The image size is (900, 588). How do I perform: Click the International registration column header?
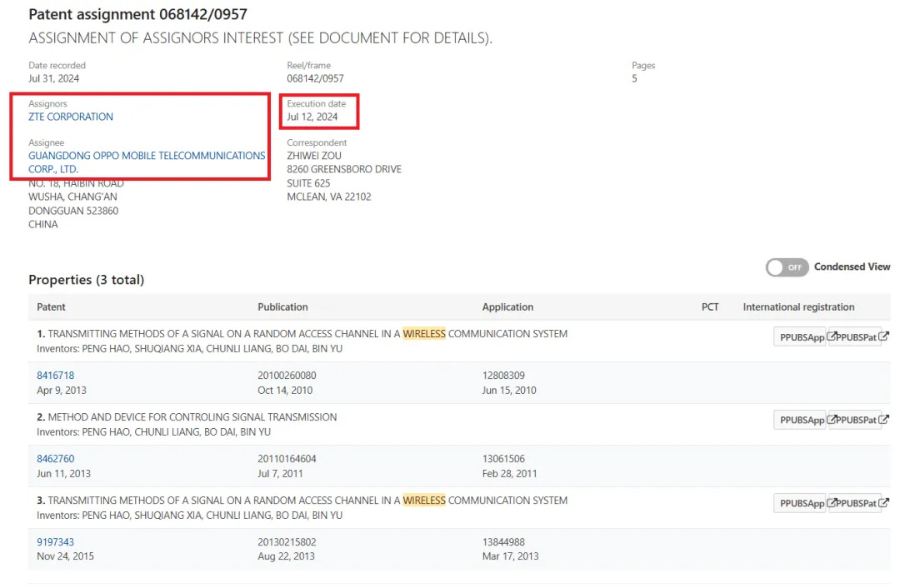click(798, 306)
